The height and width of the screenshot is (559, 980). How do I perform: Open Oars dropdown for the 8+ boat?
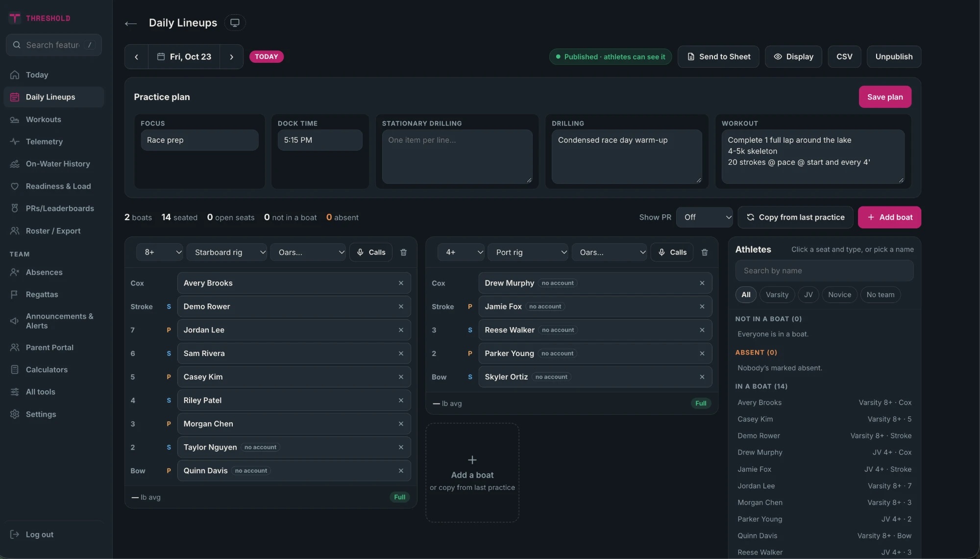pyautogui.click(x=308, y=252)
